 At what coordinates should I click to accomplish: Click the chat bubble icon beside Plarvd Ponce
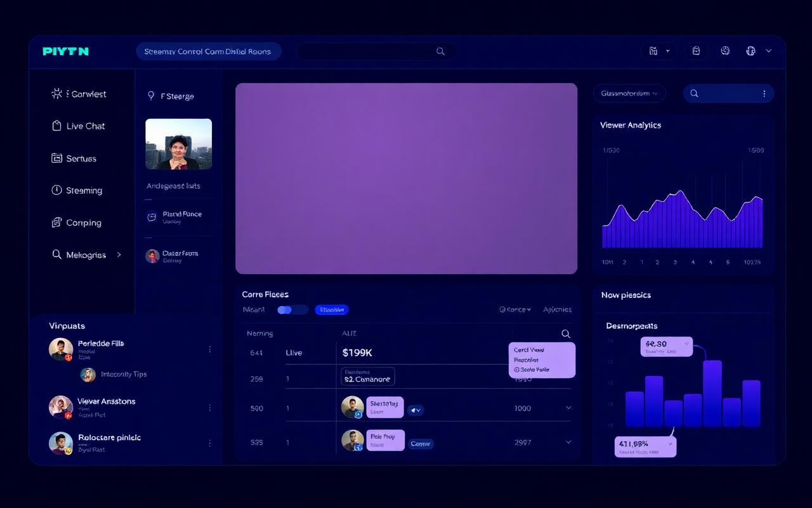pyautogui.click(x=152, y=217)
